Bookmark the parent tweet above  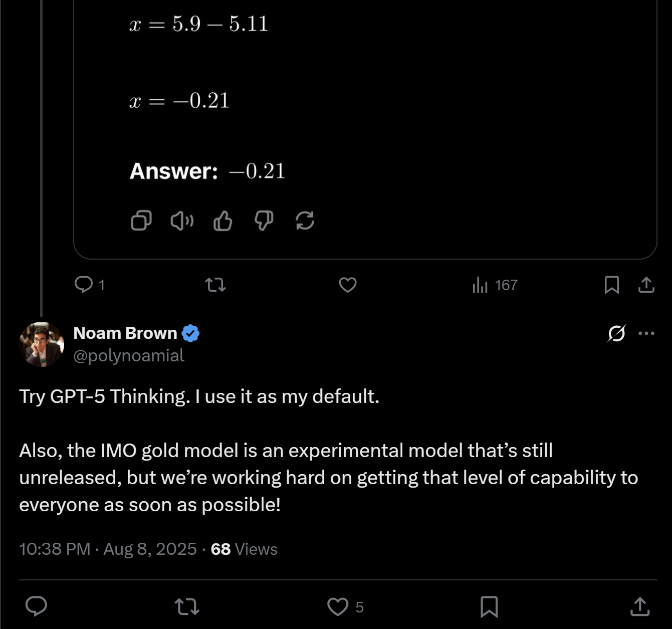coord(611,285)
